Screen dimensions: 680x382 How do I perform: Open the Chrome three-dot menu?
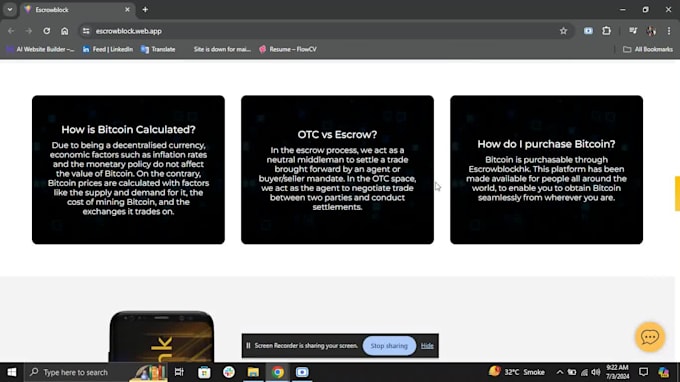(x=669, y=31)
